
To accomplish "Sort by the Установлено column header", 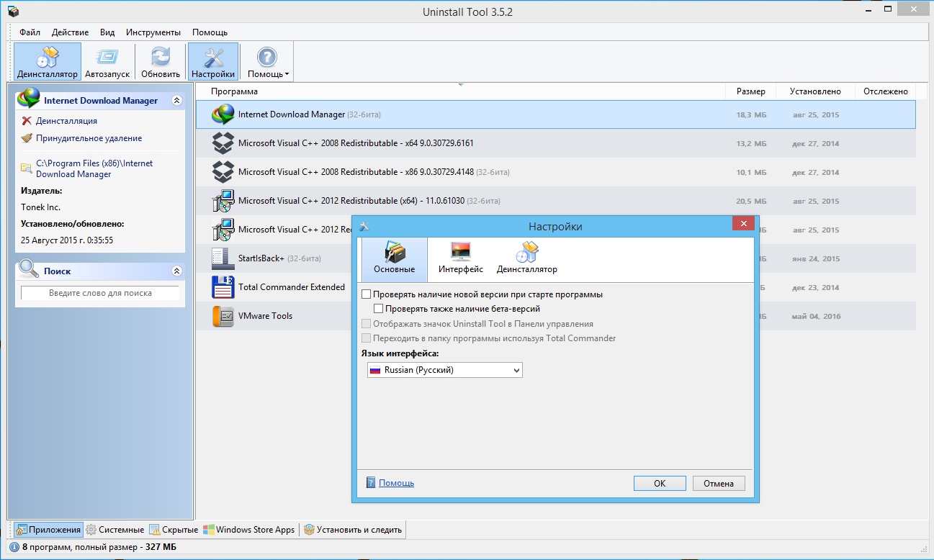I will (815, 91).
